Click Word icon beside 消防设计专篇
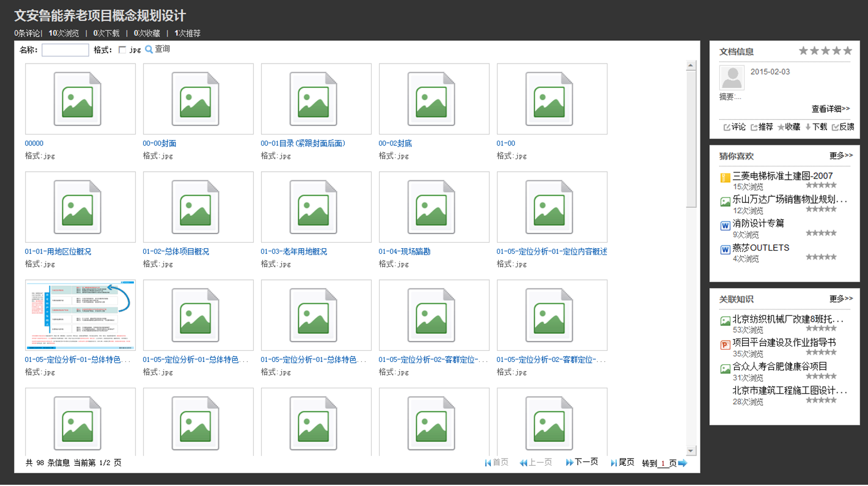This screenshot has width=868, height=486. (x=726, y=226)
